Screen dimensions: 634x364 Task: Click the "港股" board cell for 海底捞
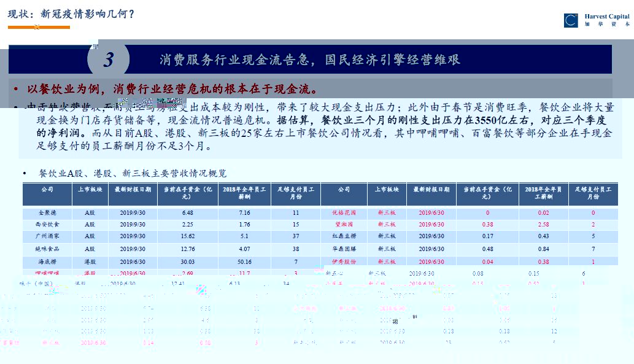[x=90, y=262]
